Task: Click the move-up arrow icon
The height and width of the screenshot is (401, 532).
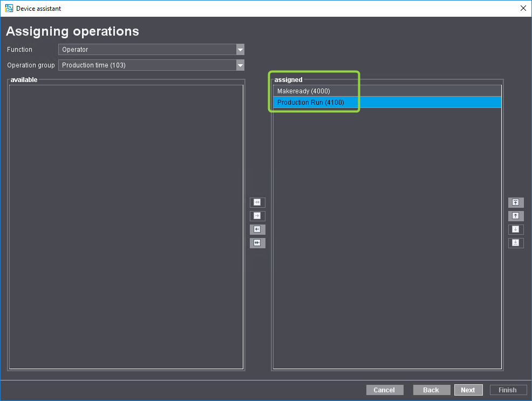Action: tap(515, 215)
